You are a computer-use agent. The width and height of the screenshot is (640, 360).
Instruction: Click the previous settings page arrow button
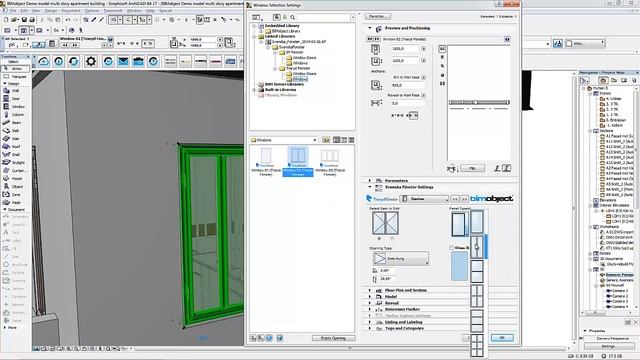click(455, 199)
